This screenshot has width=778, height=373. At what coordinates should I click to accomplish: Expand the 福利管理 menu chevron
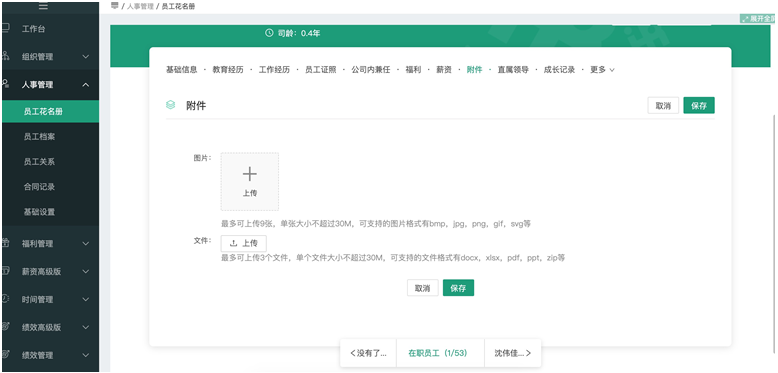(x=86, y=244)
